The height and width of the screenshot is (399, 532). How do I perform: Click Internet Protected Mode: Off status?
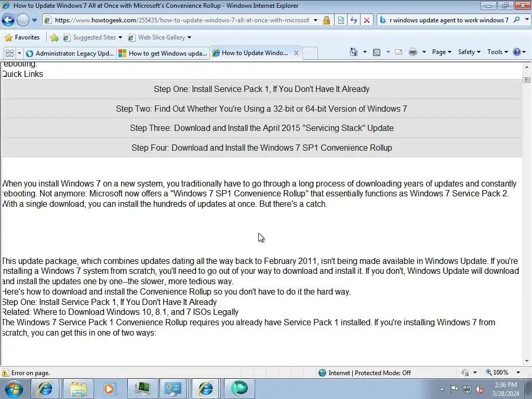point(365,373)
